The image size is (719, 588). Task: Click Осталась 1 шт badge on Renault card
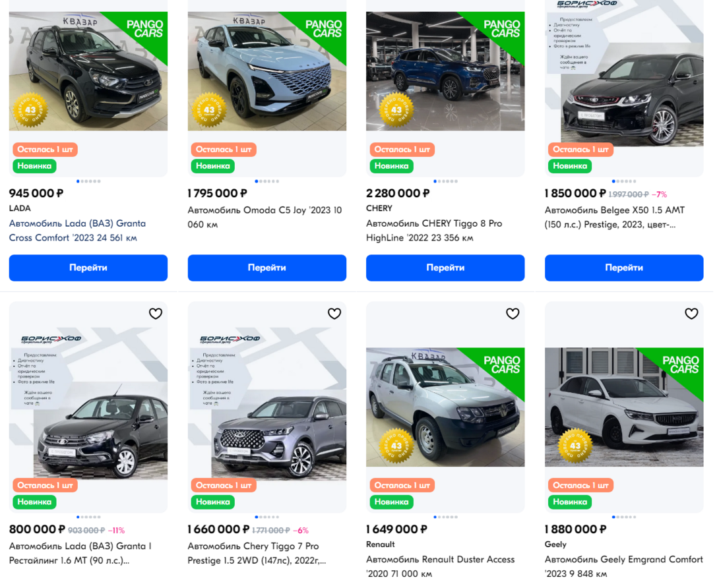[x=402, y=485]
